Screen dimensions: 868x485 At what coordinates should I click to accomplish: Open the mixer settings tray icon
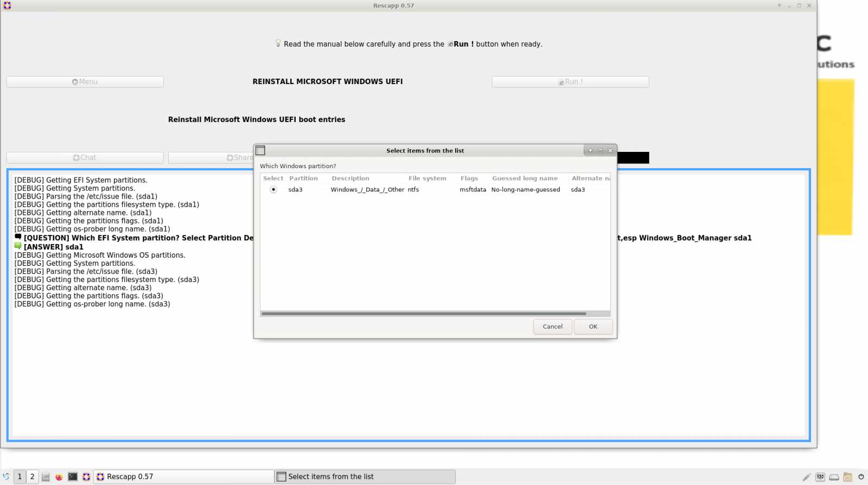(x=820, y=477)
